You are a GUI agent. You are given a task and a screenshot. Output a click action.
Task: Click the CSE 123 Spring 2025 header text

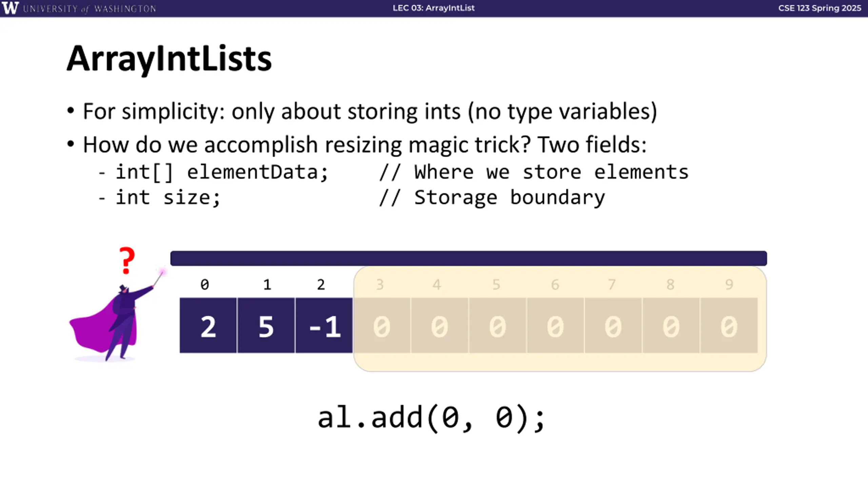click(x=820, y=8)
